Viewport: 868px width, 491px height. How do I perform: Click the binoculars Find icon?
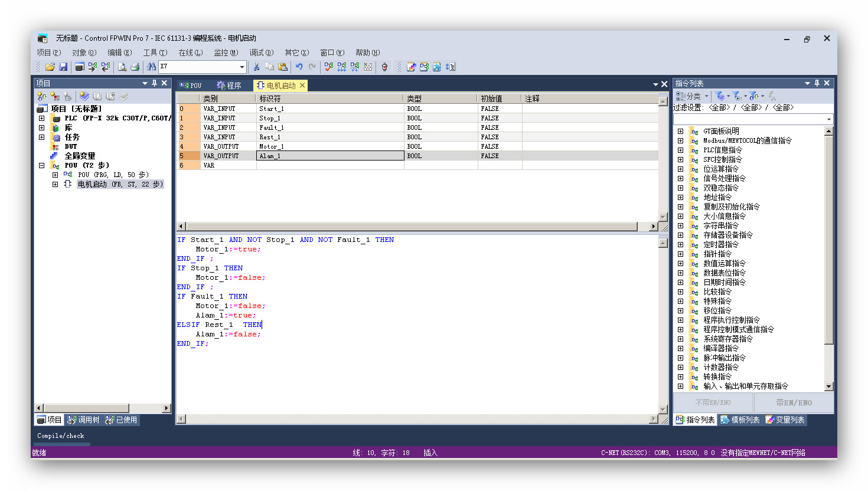(x=151, y=67)
